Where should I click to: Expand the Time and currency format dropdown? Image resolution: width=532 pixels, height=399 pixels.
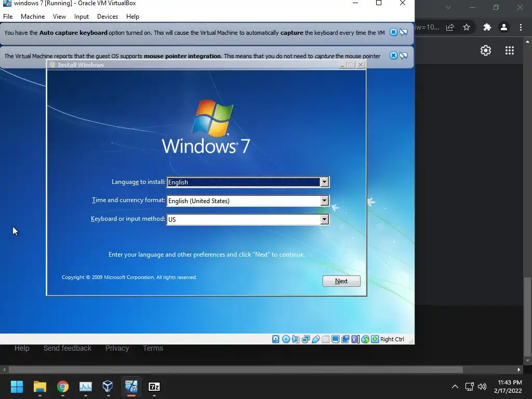pos(324,201)
